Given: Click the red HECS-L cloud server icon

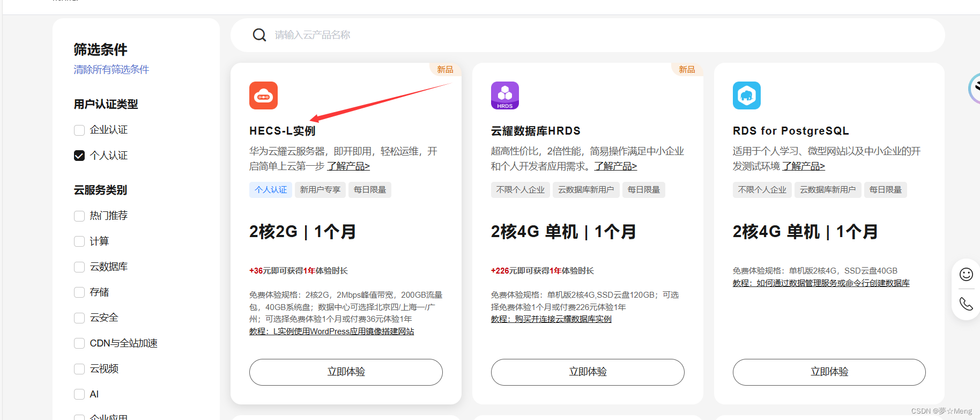Looking at the screenshot, I should (263, 95).
